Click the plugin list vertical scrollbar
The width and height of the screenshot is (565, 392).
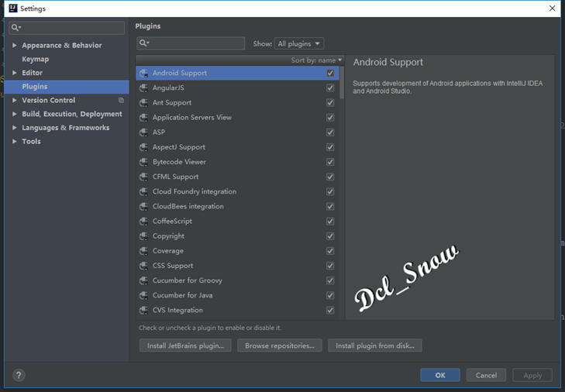point(342,83)
